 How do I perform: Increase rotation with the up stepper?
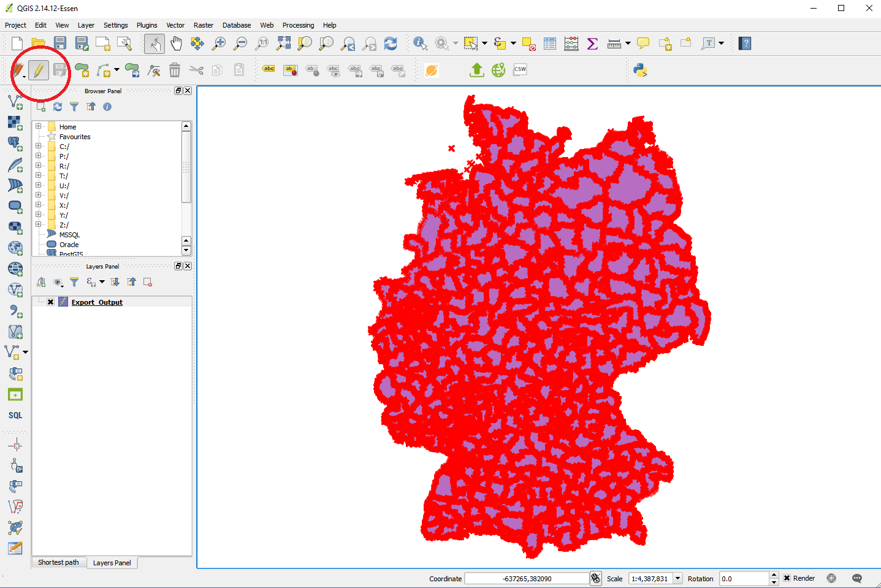tap(774, 575)
